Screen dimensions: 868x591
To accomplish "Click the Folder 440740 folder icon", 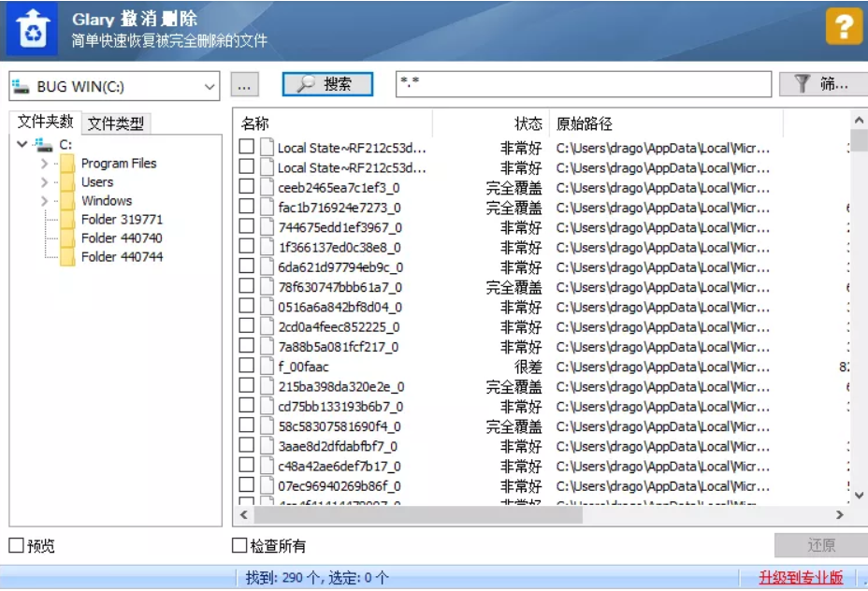I will (67, 238).
